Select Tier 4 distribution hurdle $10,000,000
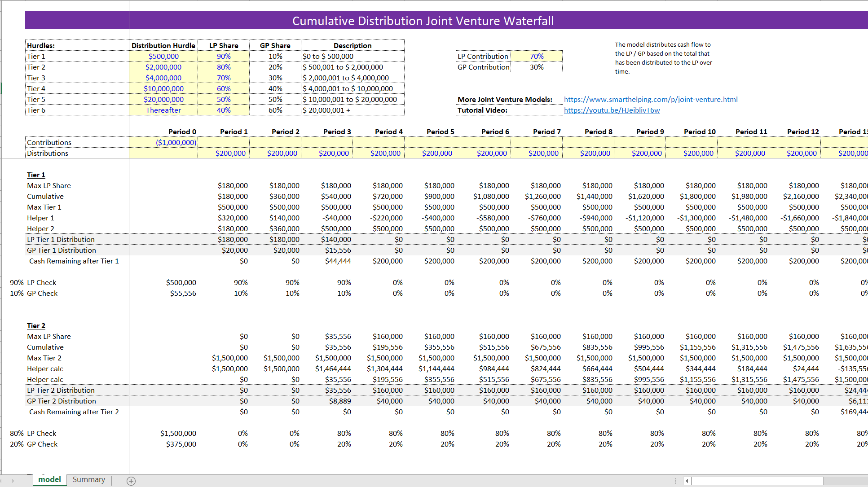The image size is (868, 487). click(x=163, y=88)
